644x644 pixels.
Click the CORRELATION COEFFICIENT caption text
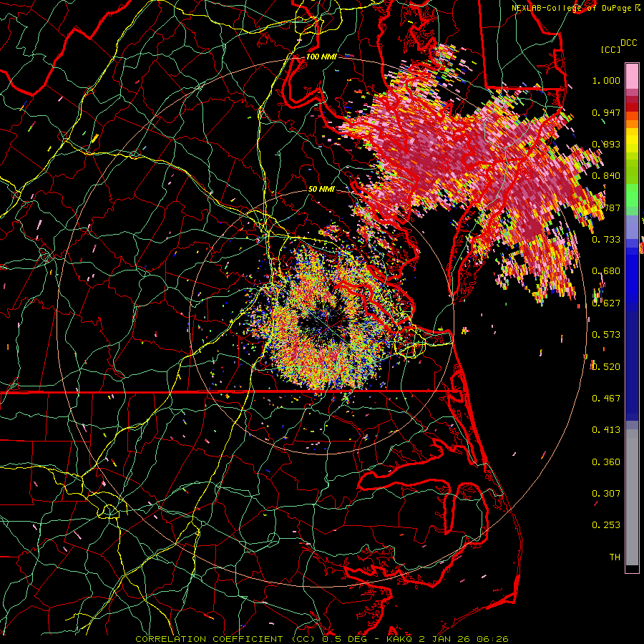210,639
